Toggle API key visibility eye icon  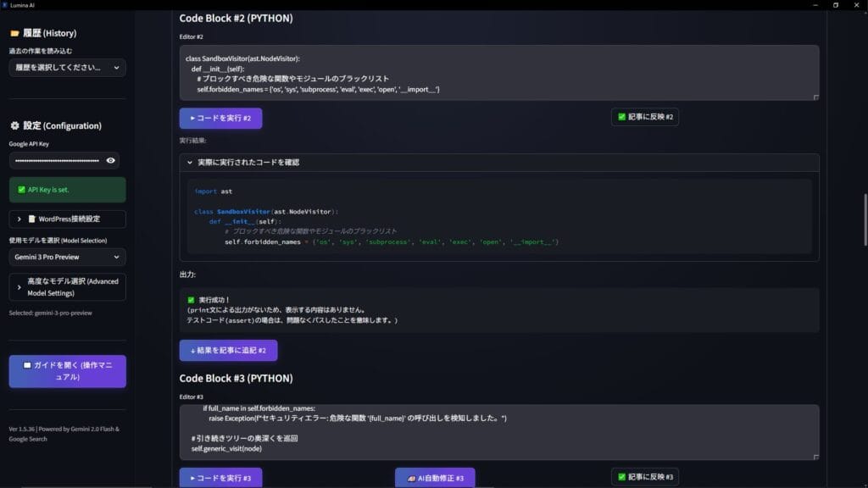pyautogui.click(x=110, y=160)
